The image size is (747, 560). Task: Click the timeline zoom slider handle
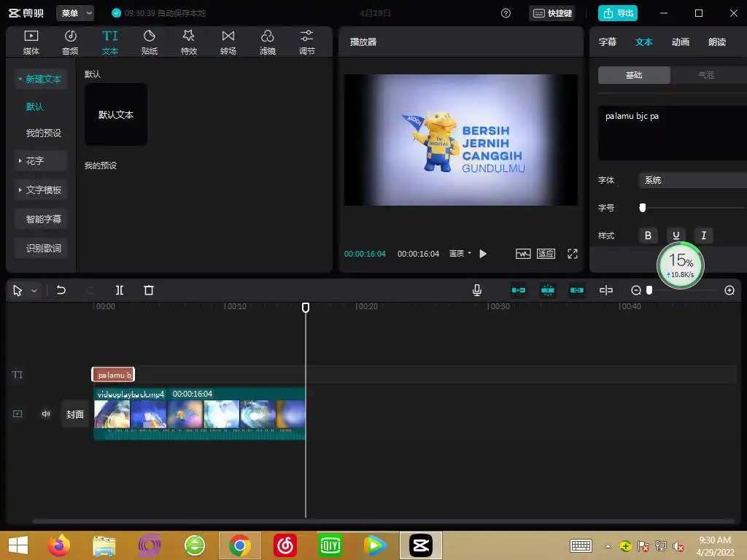point(649,290)
